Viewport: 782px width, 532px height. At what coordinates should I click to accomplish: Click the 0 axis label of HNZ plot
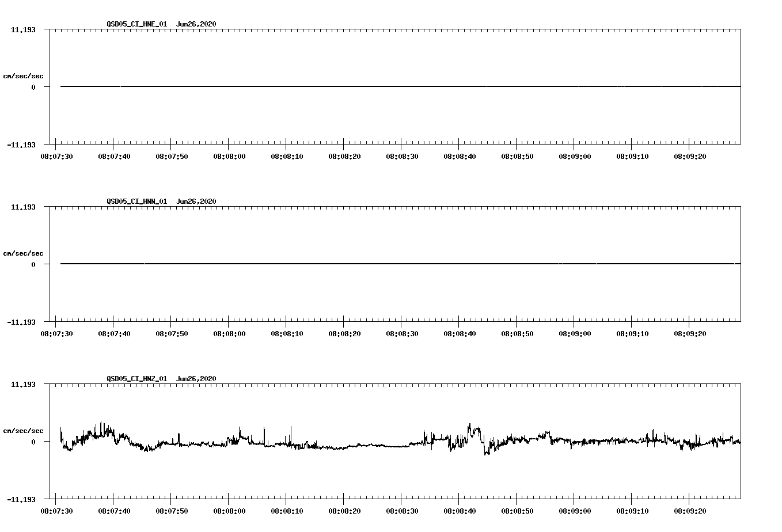(33, 442)
